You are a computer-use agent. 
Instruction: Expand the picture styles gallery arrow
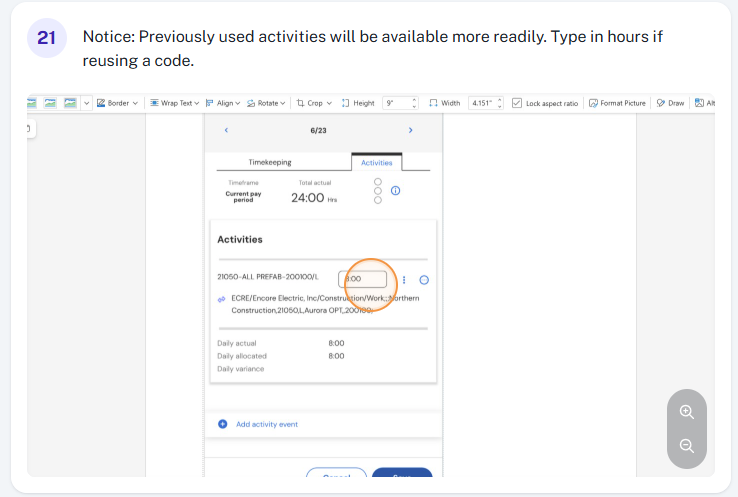click(87, 103)
